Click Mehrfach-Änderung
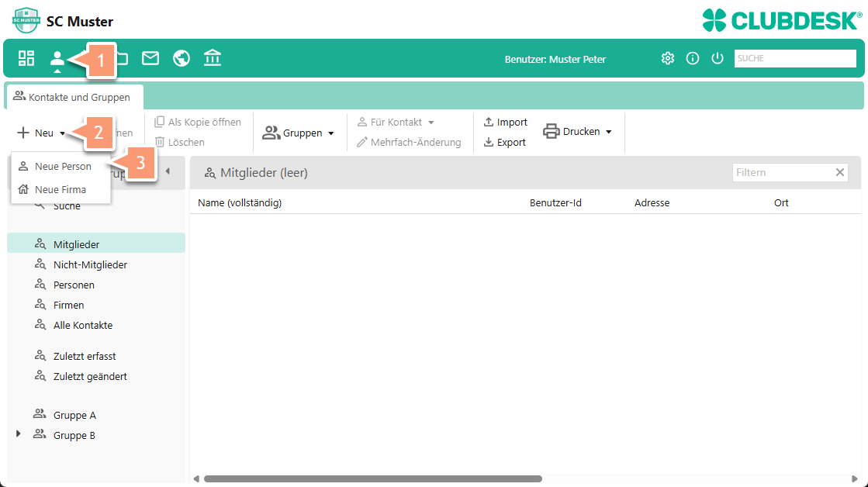 pos(409,142)
